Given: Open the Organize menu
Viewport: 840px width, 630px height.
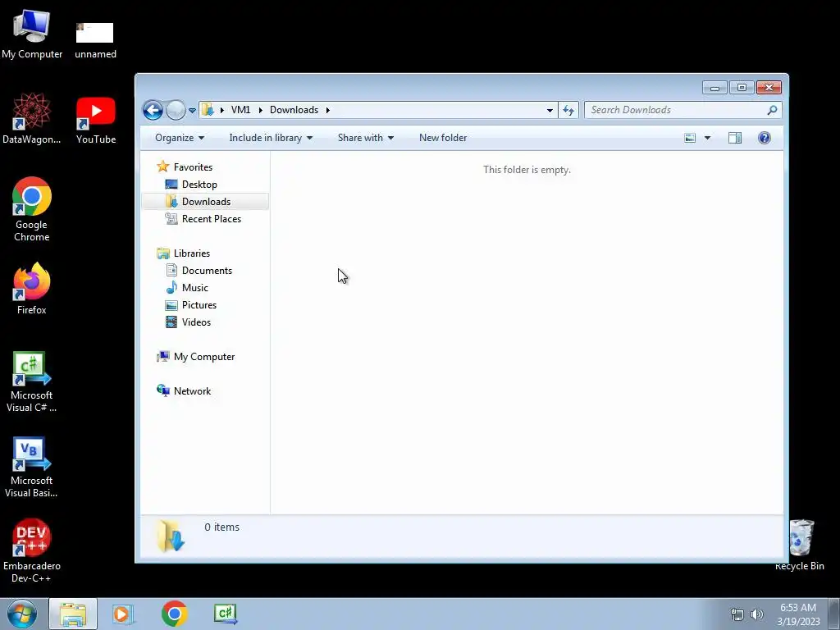Looking at the screenshot, I should [x=180, y=138].
